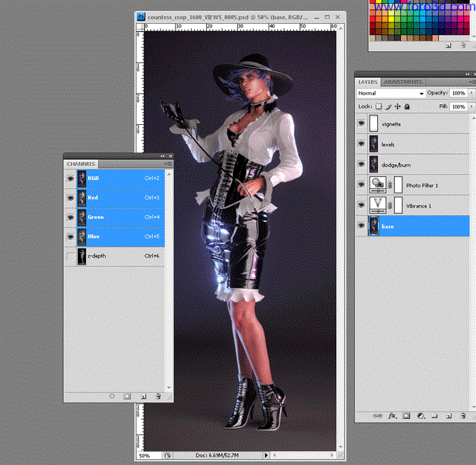Lock position move icon in Layers panel
This screenshot has height=465, width=476.
pos(397,106)
